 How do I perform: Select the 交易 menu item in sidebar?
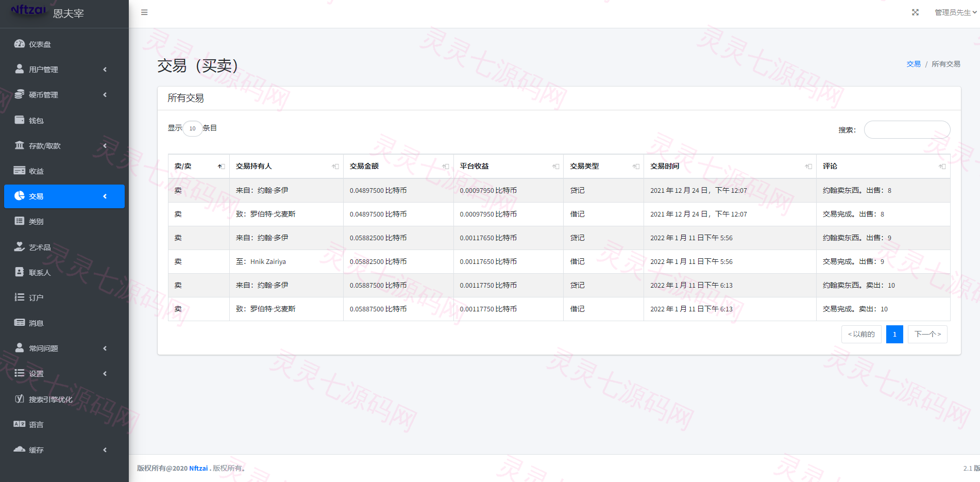tap(64, 196)
